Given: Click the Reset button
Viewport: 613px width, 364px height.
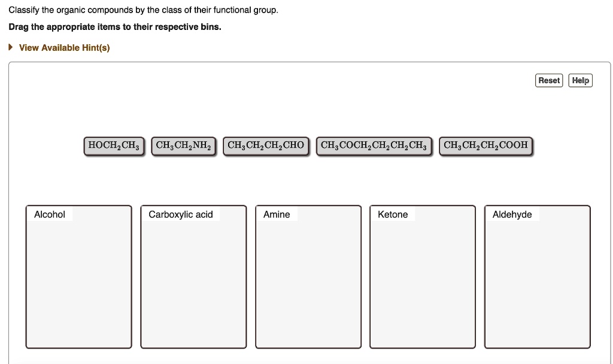Looking at the screenshot, I should [x=548, y=80].
